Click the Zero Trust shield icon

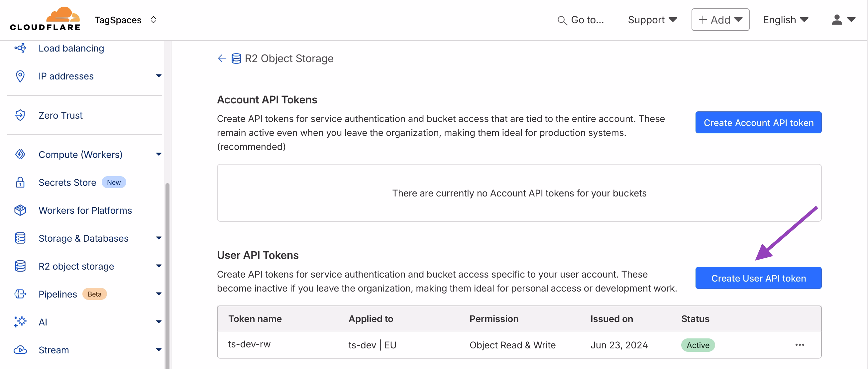pyautogui.click(x=20, y=115)
